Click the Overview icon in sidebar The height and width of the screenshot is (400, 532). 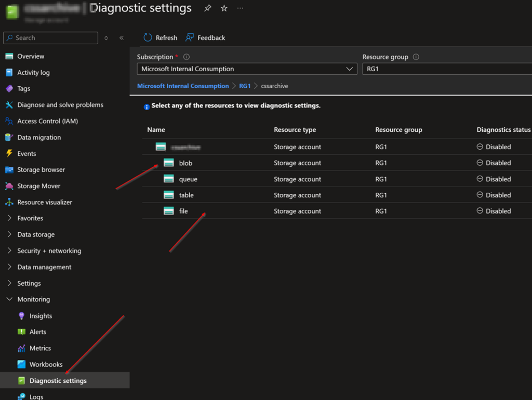coord(9,56)
